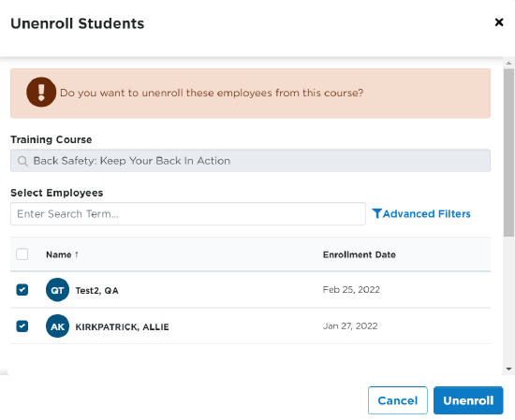Click the Unenroll Students title
Image resolution: width=515 pixels, height=420 pixels.
77,23
